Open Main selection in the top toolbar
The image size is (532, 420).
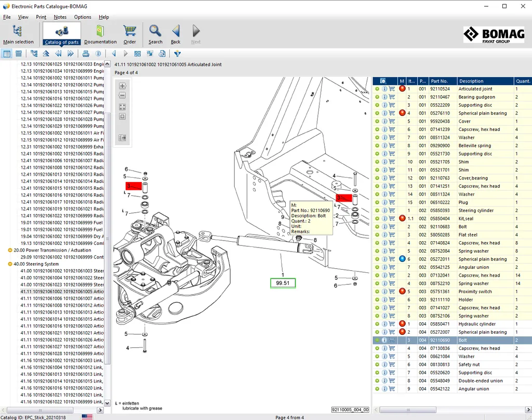click(x=18, y=34)
